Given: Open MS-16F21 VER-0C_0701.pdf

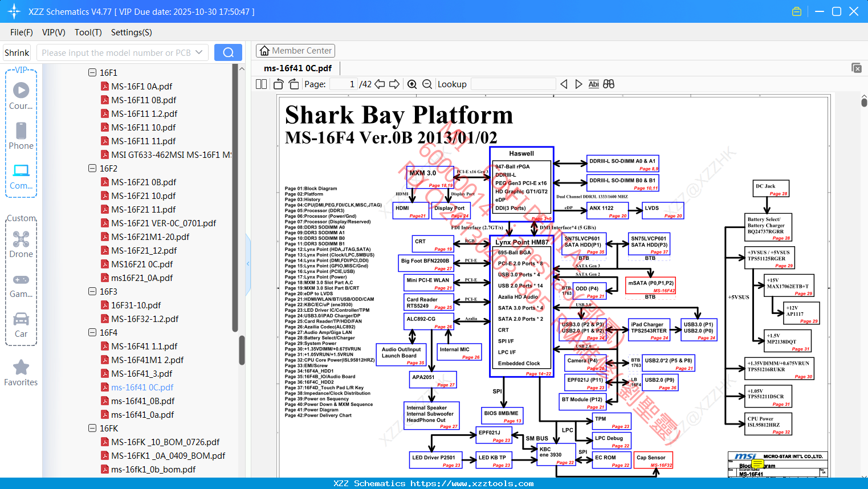Looking at the screenshot, I should pyautogui.click(x=164, y=223).
